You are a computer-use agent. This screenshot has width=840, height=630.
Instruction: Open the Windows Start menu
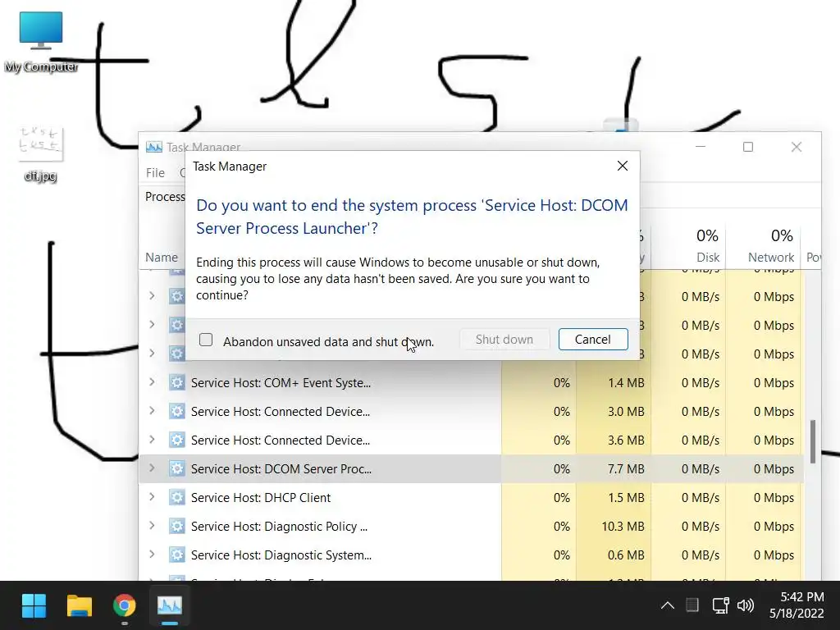[x=34, y=606]
